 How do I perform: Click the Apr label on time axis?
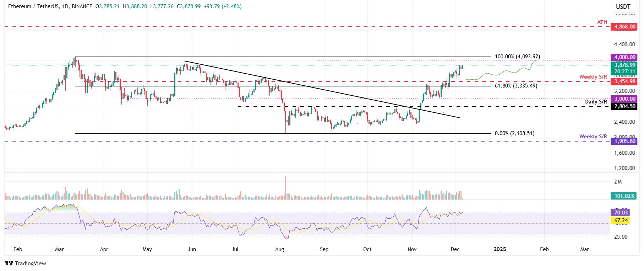click(104, 249)
